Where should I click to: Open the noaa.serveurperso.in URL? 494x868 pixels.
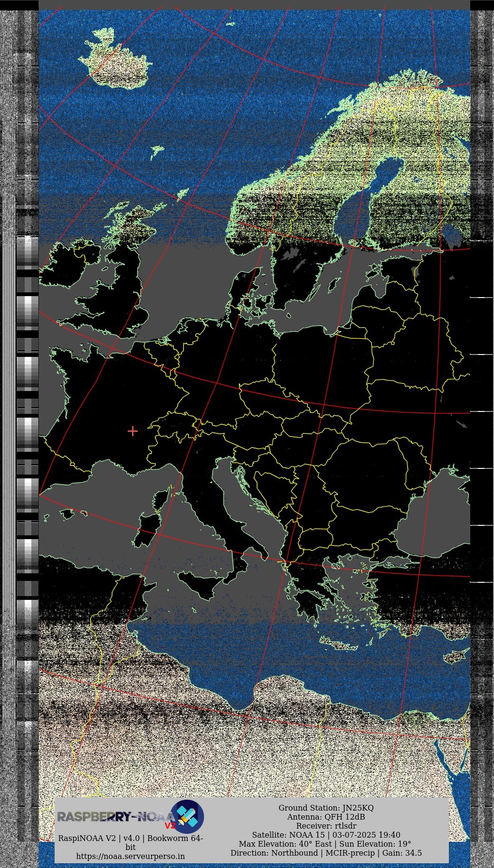(131, 856)
